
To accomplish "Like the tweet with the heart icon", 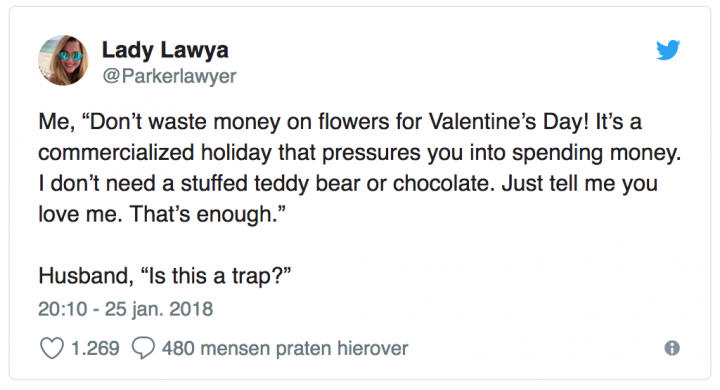I will click(x=52, y=348).
